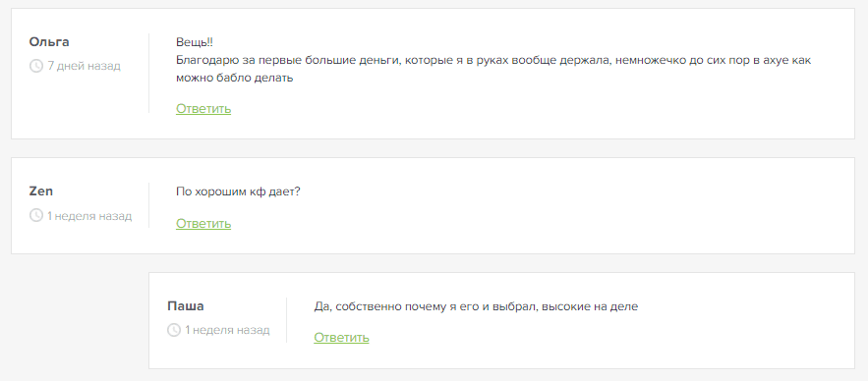Image resolution: width=868 pixels, height=381 pixels.
Task: Click the vertical divider in Ольга's comment card
Action: pos(148,73)
